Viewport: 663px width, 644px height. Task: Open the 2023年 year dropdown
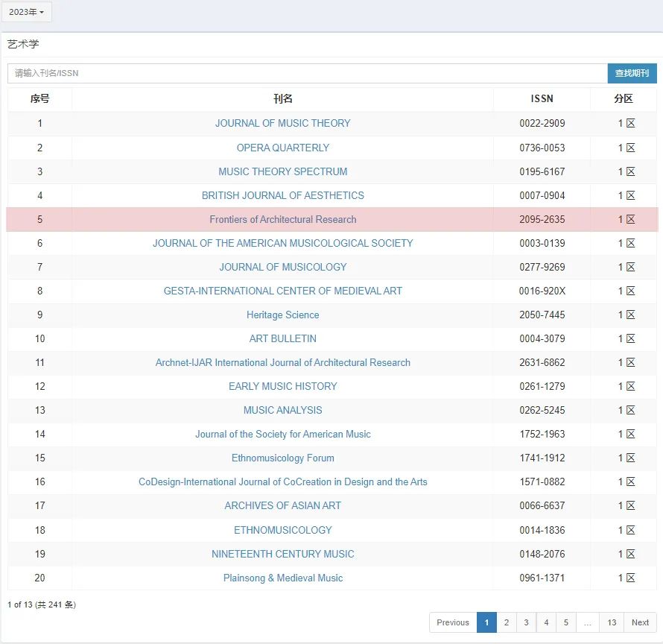pos(26,12)
